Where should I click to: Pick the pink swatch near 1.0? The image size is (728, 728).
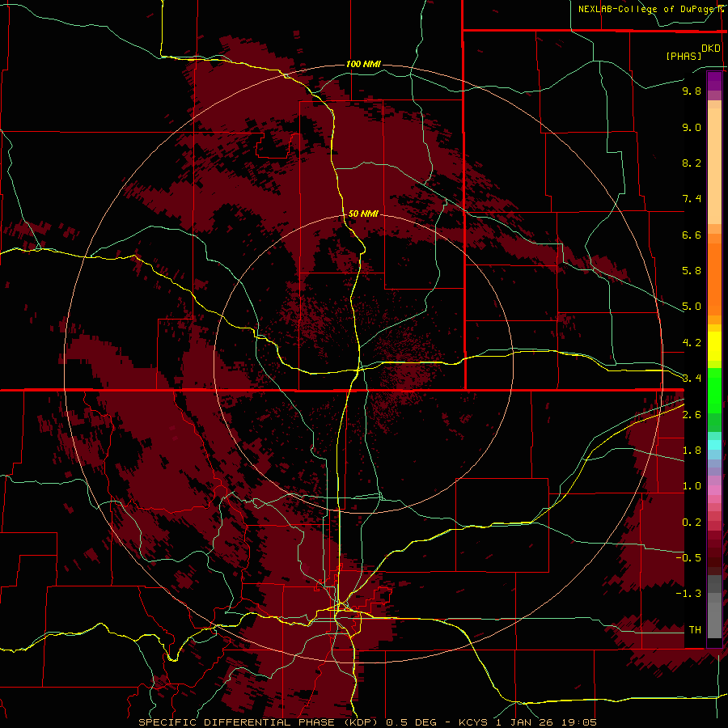pos(714,490)
